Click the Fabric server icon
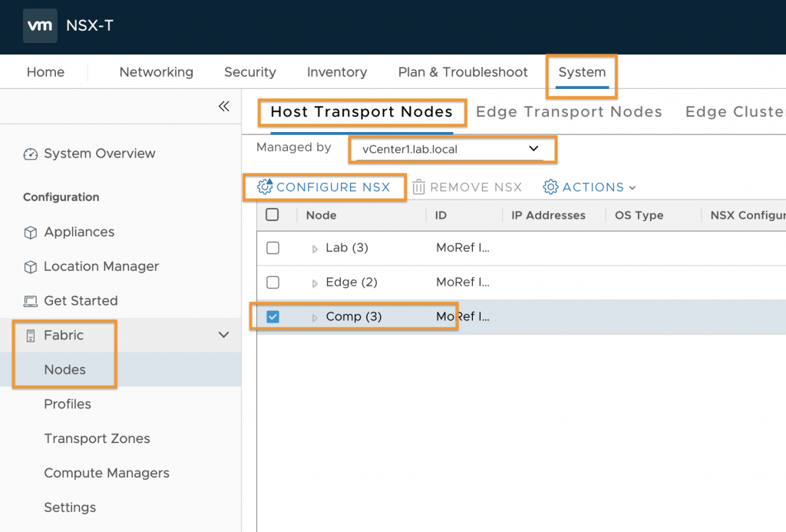The image size is (786, 532). pos(31,335)
